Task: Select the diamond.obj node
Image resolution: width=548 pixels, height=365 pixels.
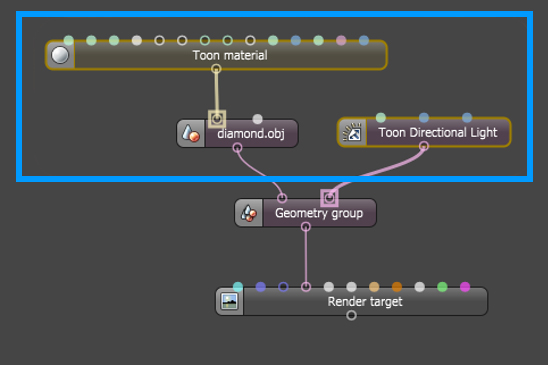Action: pyautogui.click(x=237, y=133)
